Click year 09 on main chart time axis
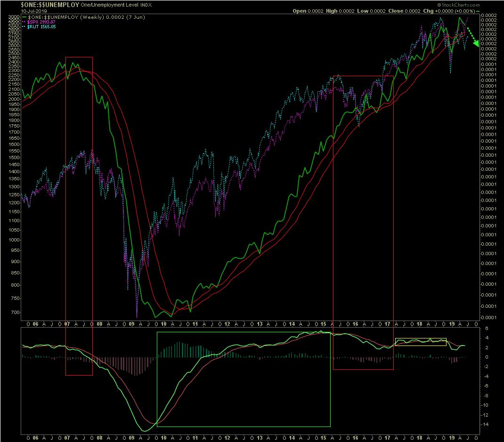This screenshot has height=442, width=504. (x=131, y=324)
